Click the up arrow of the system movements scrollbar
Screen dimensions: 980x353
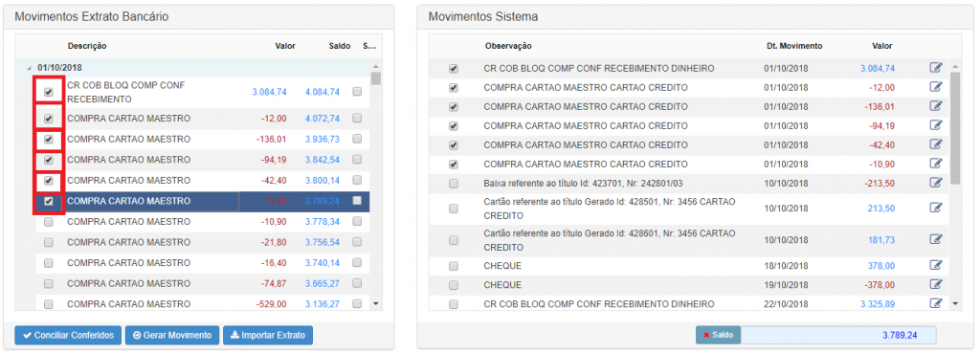pos(955,66)
